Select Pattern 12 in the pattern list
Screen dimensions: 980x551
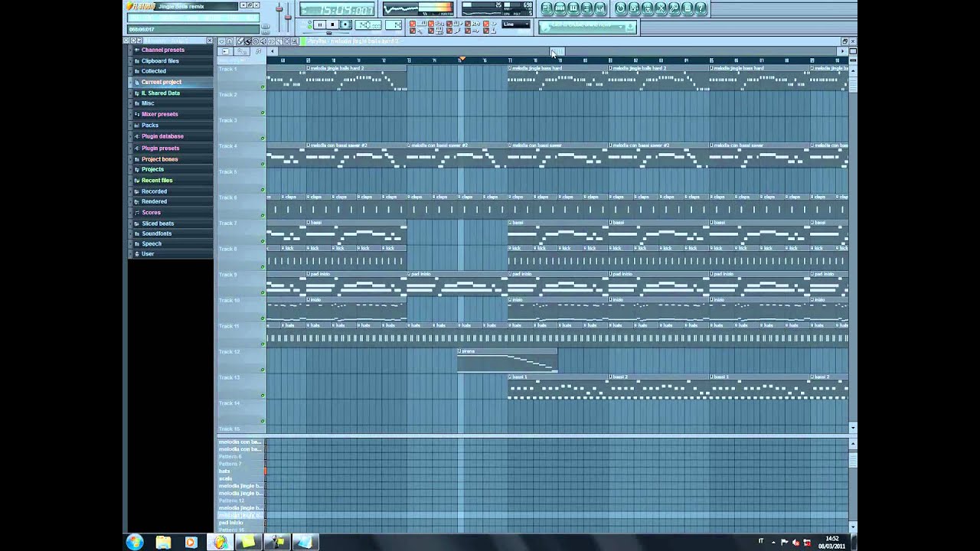pyautogui.click(x=241, y=500)
